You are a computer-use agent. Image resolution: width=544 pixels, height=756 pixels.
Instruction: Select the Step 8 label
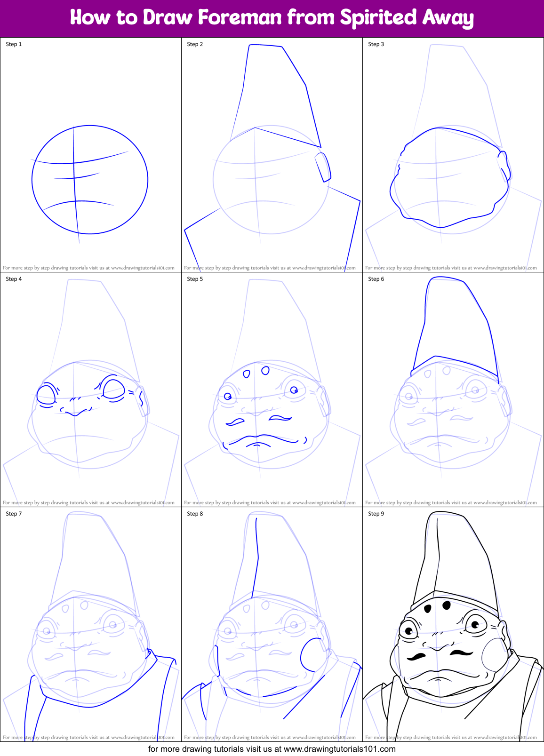click(195, 514)
